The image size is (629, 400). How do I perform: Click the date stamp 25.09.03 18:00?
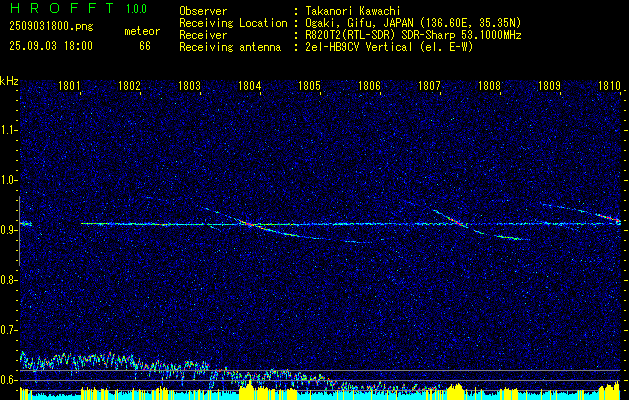click(51, 46)
